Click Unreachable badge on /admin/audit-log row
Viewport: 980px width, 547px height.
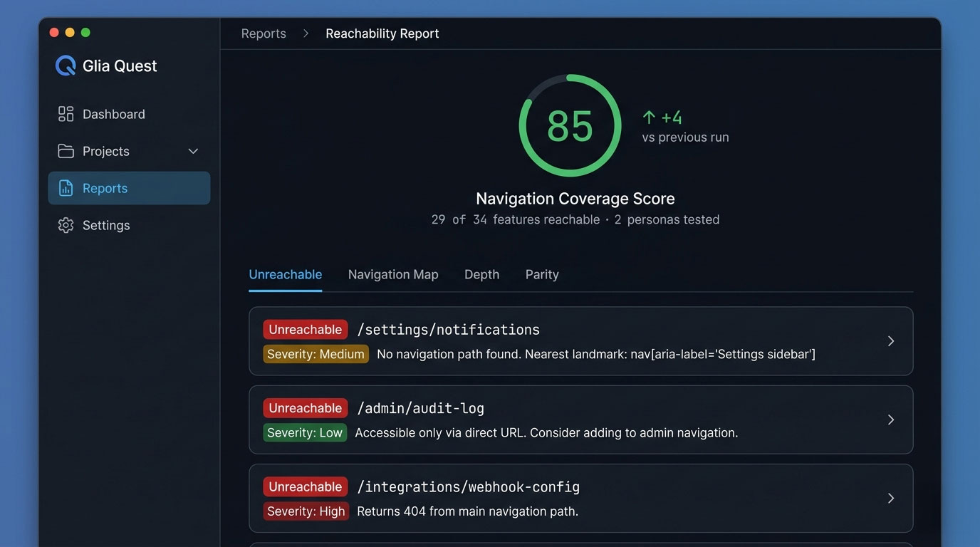[306, 408]
